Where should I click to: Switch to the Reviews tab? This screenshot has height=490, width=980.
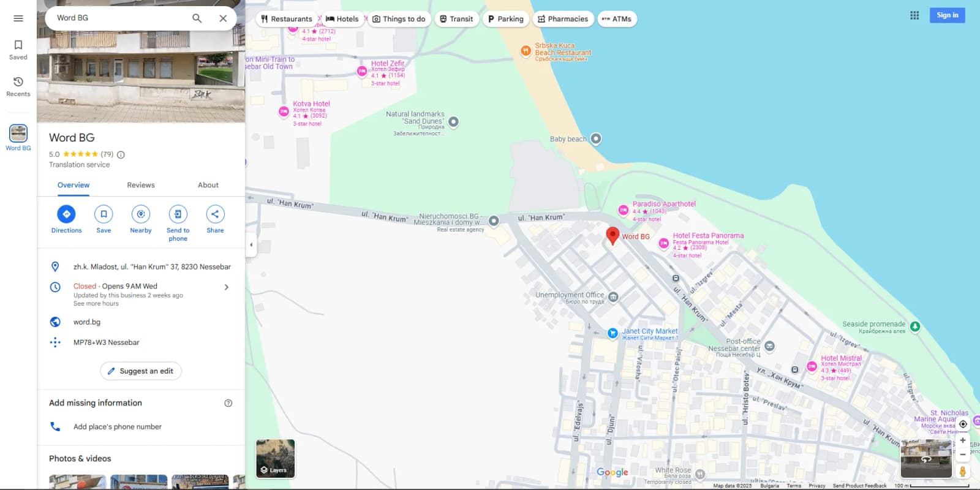pyautogui.click(x=141, y=185)
